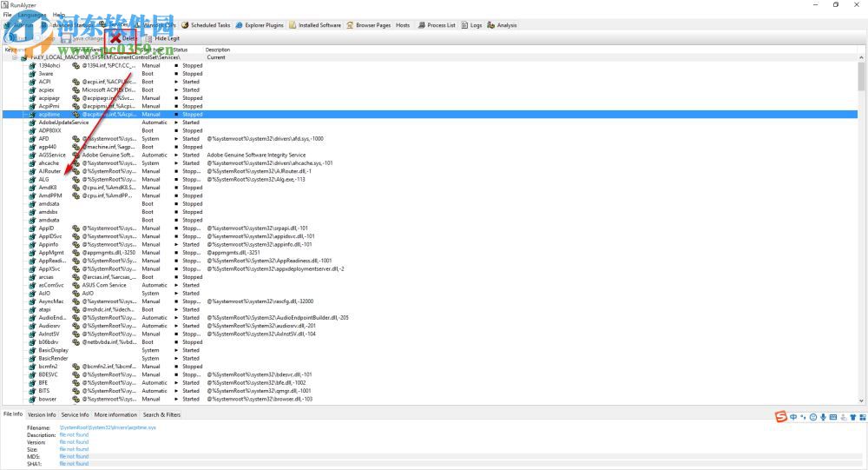Click the Sogou input method S logo
Screen dimensions: 868x470
pos(781,417)
